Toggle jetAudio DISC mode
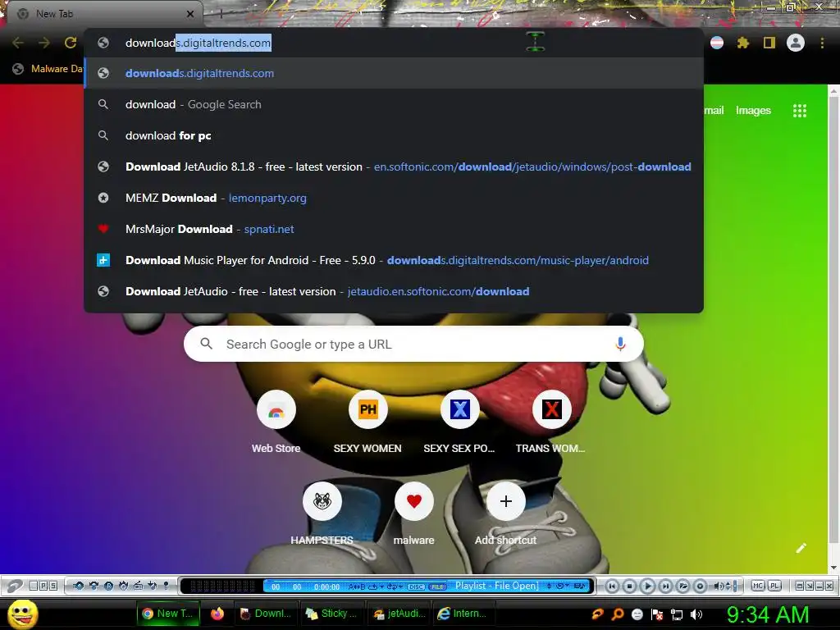 (416, 587)
